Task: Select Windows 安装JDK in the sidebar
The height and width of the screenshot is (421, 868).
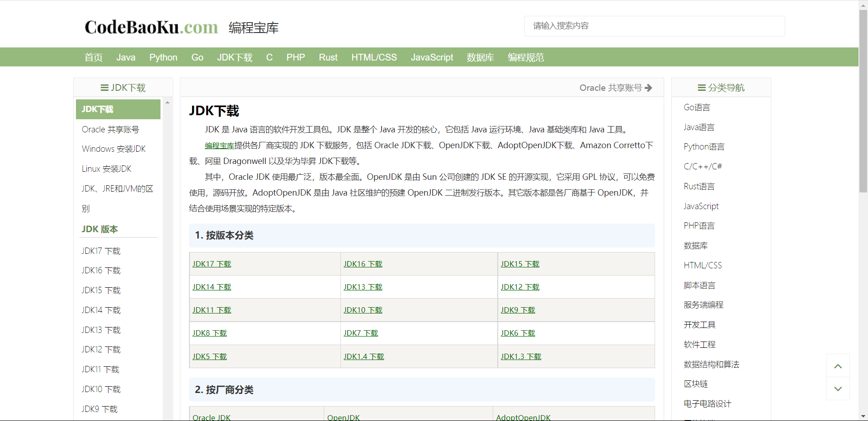Action: [113, 149]
